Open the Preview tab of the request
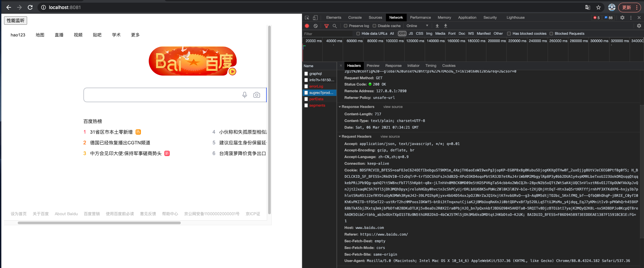Screen dimensions: 644x268 click(x=373, y=65)
